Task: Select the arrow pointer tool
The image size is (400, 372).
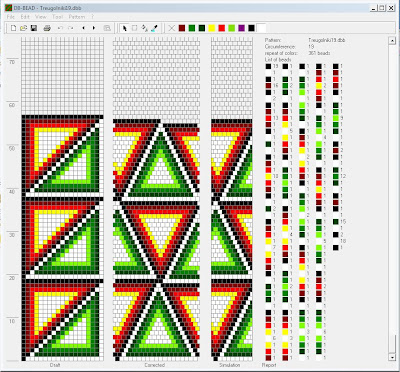Action: (124, 28)
